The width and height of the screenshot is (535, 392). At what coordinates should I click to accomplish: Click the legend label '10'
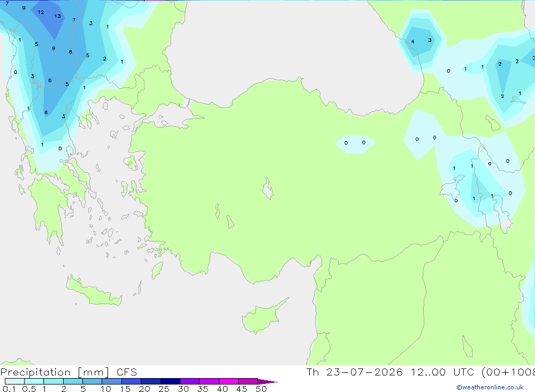point(105,389)
